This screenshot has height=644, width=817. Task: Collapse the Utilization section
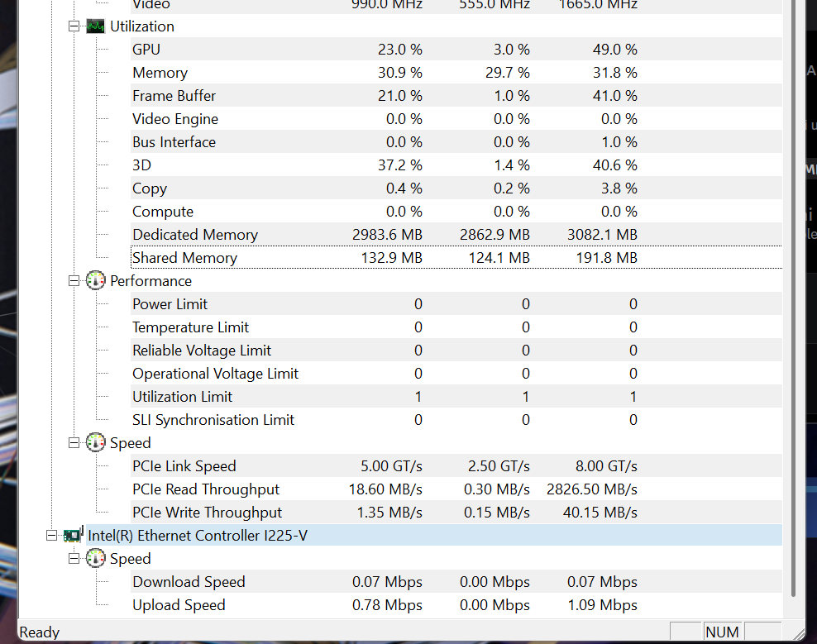point(74,26)
